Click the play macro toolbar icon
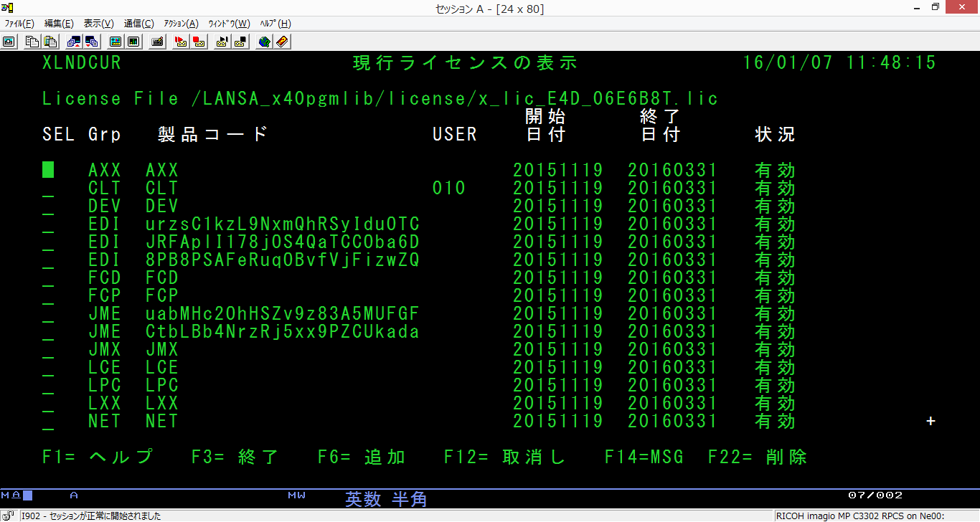This screenshot has height=522, width=980. tap(222, 42)
